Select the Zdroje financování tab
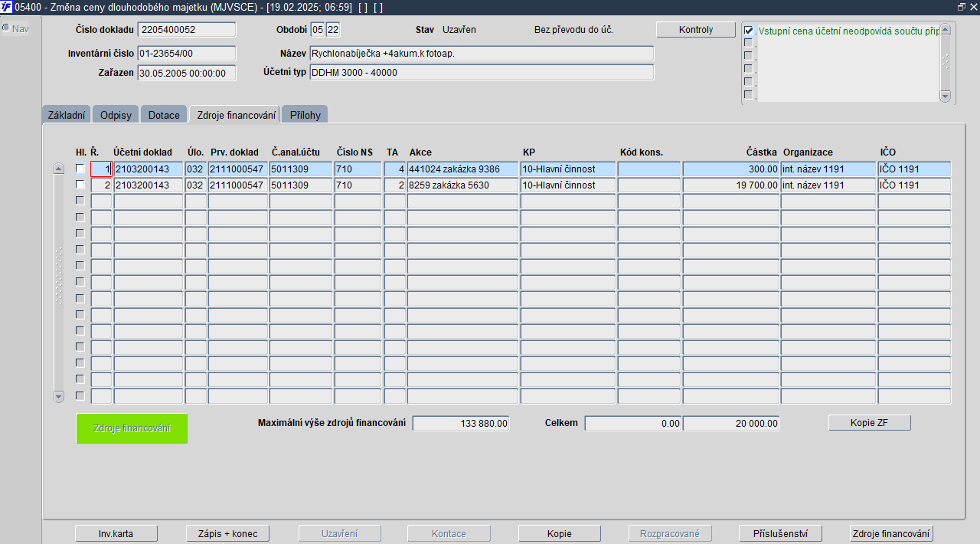The width and height of the screenshot is (980, 544). pyautogui.click(x=235, y=115)
